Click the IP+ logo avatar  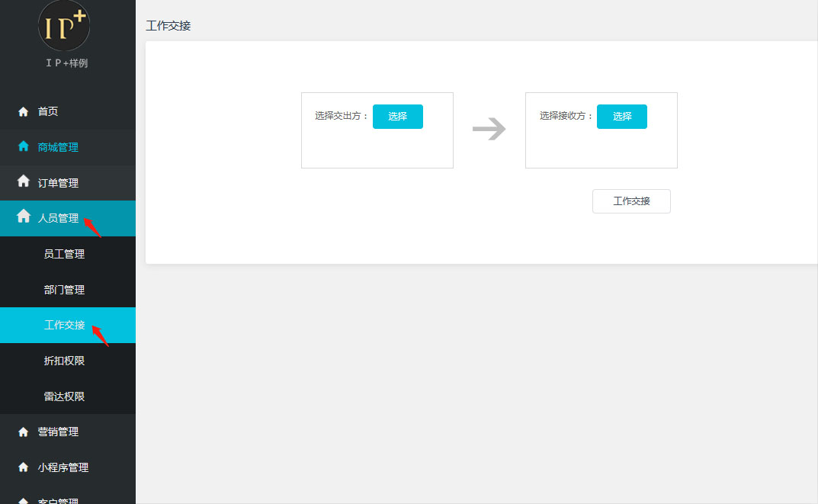[64, 26]
